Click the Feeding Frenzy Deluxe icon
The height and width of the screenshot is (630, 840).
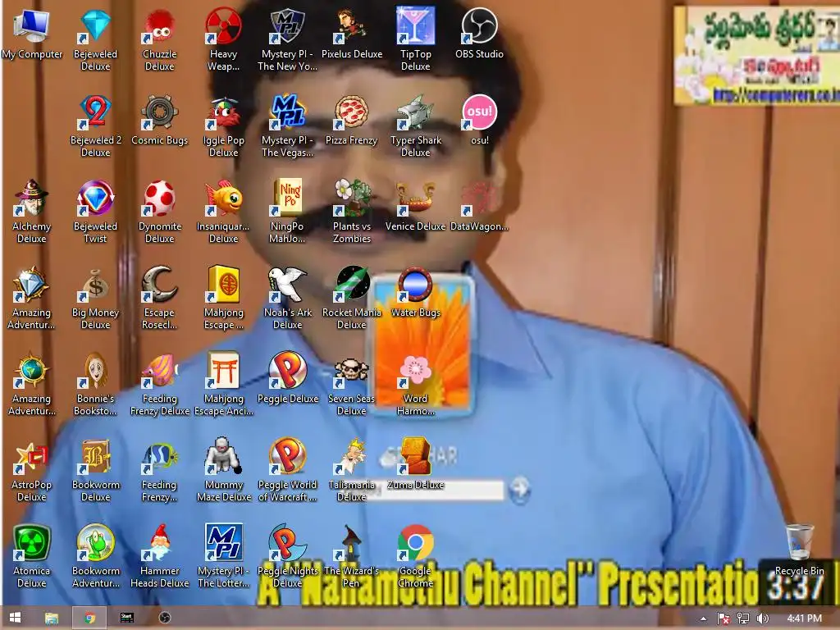pos(160,371)
